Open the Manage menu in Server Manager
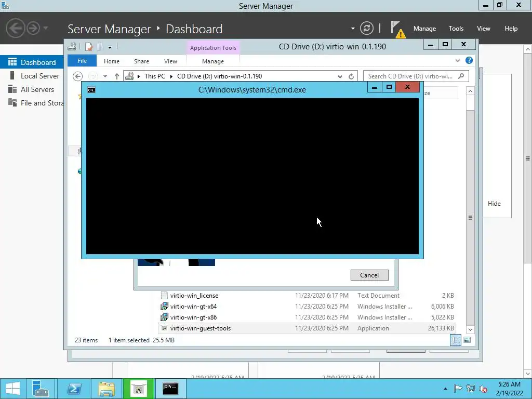 point(424,29)
